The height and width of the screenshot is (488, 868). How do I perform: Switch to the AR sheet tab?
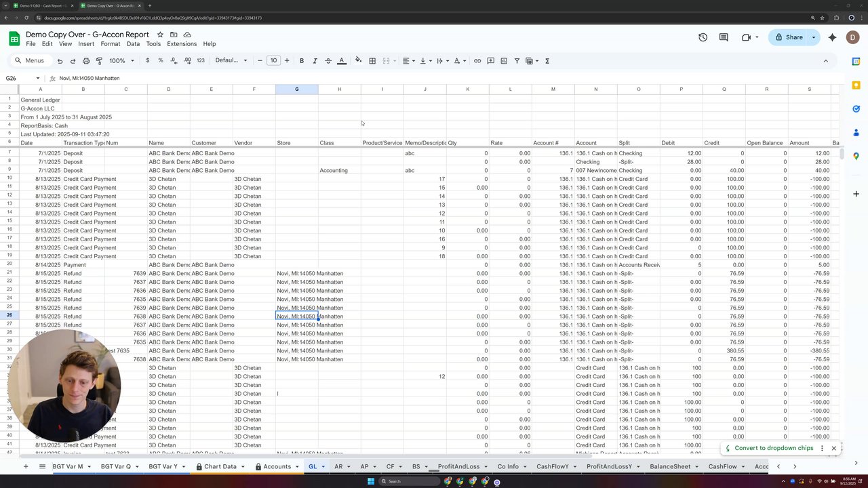pyautogui.click(x=342, y=466)
